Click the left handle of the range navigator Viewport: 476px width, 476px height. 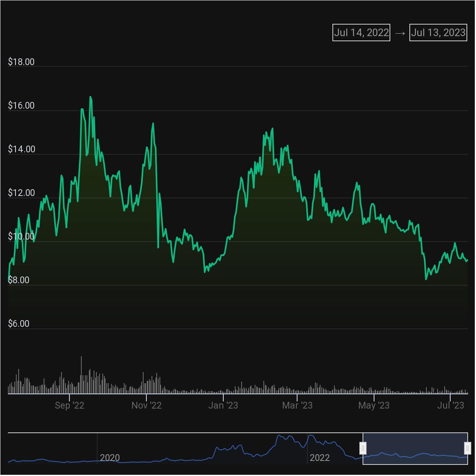(x=363, y=448)
